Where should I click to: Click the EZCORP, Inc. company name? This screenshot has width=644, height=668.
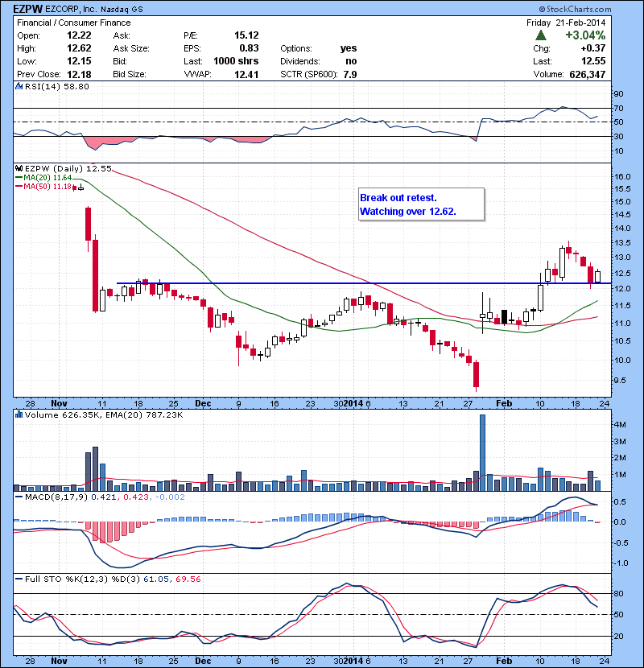tap(71, 9)
